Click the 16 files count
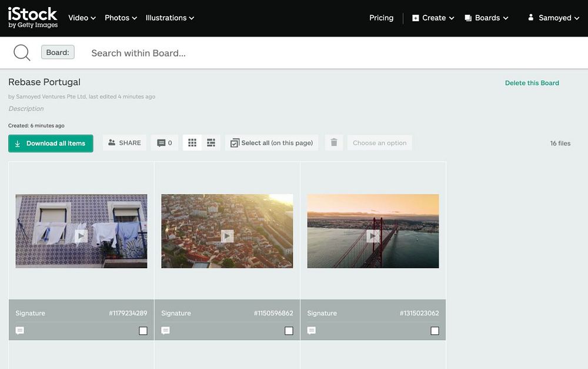Image resolution: width=588 pixels, height=369 pixels. coord(560,143)
